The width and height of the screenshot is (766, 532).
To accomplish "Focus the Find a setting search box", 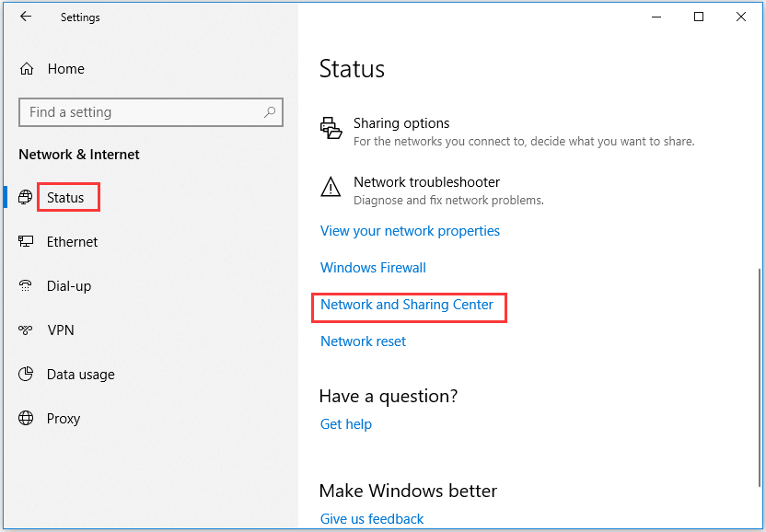I will point(151,112).
